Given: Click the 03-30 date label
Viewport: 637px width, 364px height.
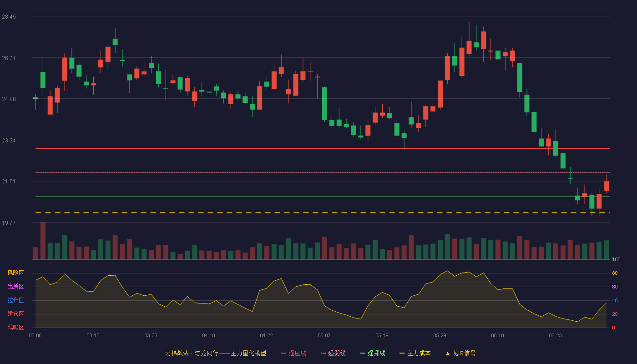Looking at the screenshot, I should [151, 335].
